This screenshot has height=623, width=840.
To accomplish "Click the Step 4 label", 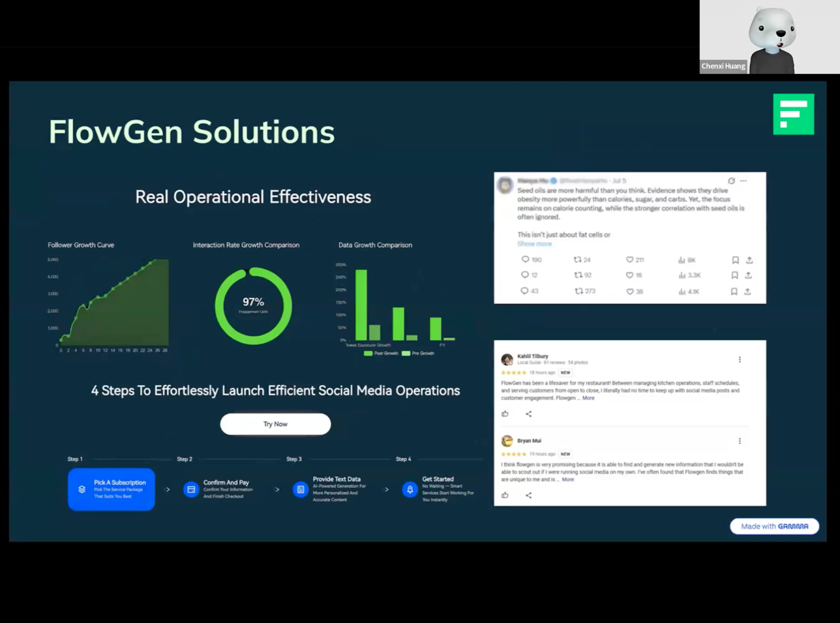I will (x=403, y=459).
